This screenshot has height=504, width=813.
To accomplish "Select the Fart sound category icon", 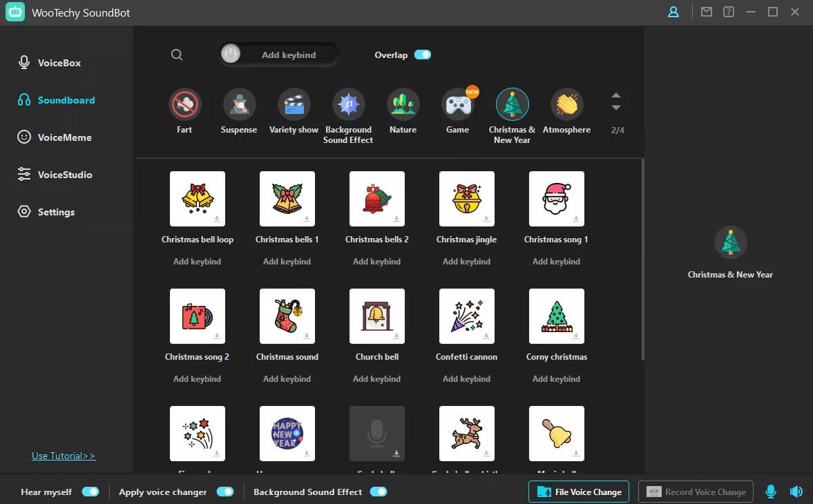I will [184, 105].
